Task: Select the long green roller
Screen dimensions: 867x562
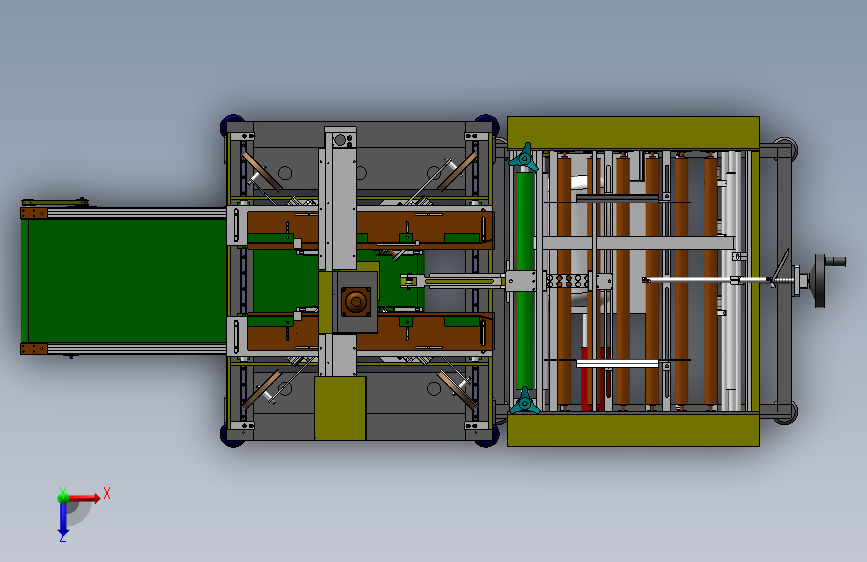Action: click(524, 280)
